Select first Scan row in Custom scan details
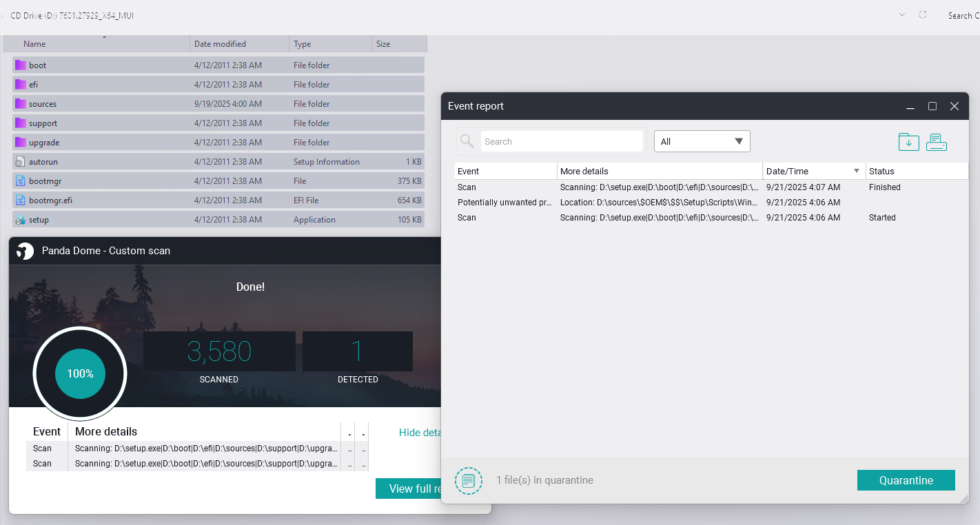The height and width of the screenshot is (525, 980). click(196, 449)
